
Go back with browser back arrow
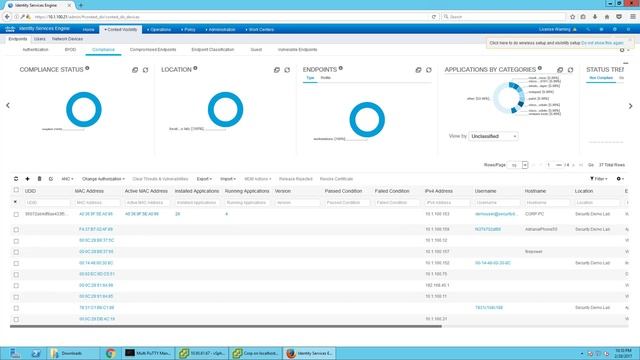tap(7, 17)
